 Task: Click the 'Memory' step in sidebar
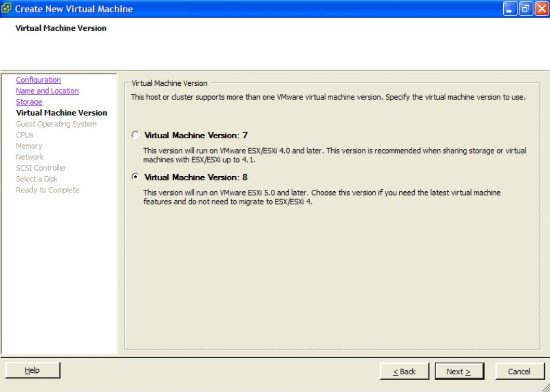pos(29,146)
